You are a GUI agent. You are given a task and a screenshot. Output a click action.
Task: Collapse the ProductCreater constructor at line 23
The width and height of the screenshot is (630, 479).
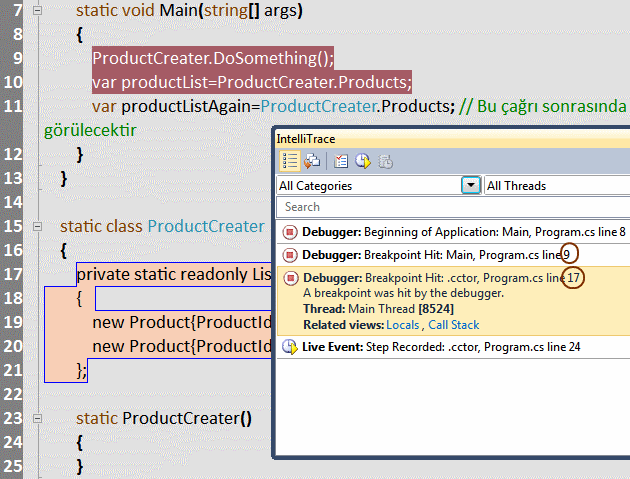(x=37, y=419)
